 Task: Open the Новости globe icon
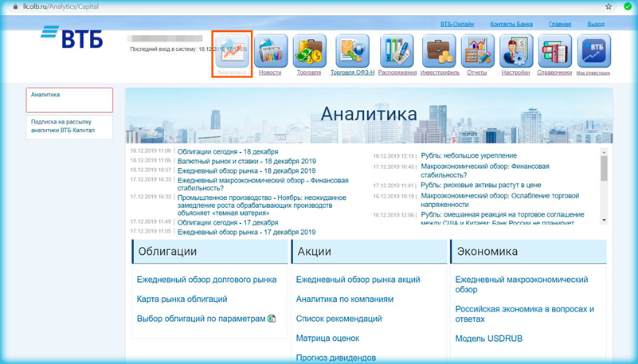click(271, 51)
